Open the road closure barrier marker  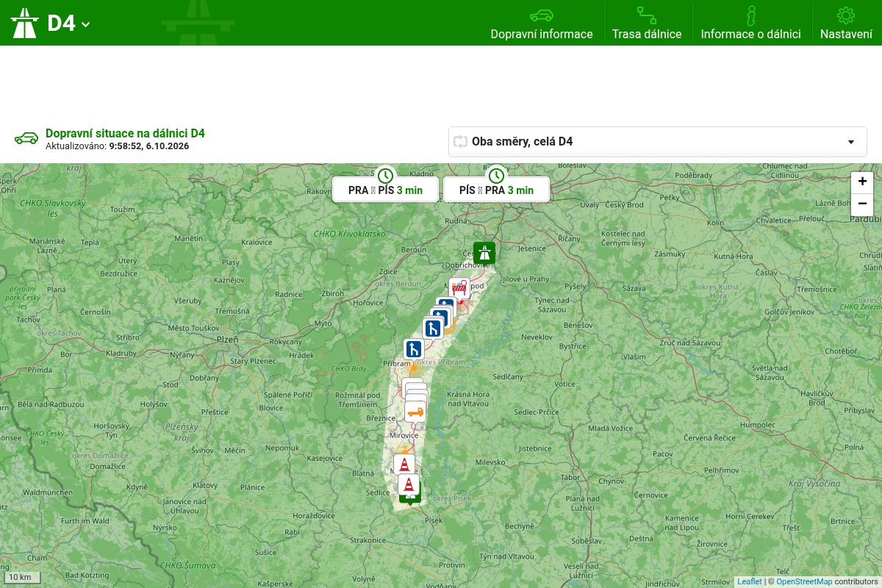pyautogui.click(x=460, y=289)
